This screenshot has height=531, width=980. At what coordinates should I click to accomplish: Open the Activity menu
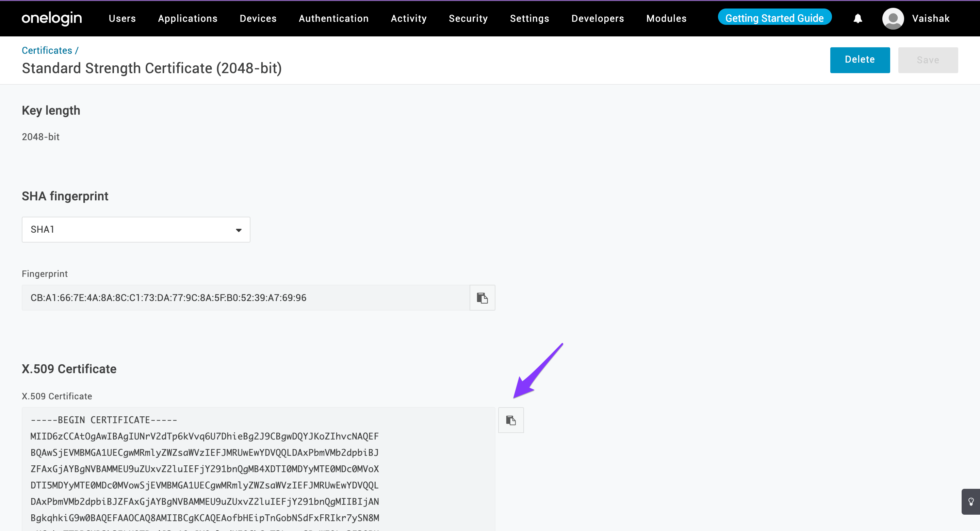coord(409,18)
